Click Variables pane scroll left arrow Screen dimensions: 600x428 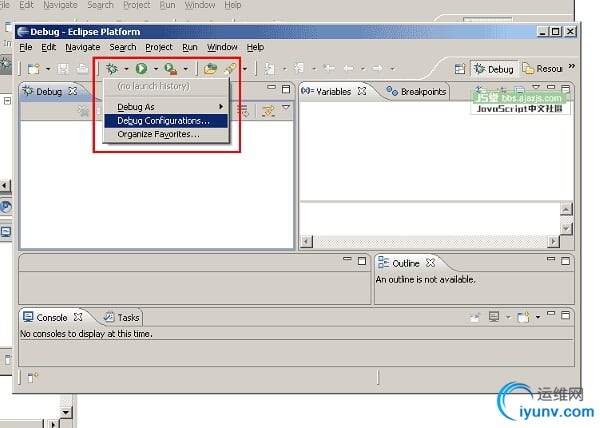(x=307, y=241)
